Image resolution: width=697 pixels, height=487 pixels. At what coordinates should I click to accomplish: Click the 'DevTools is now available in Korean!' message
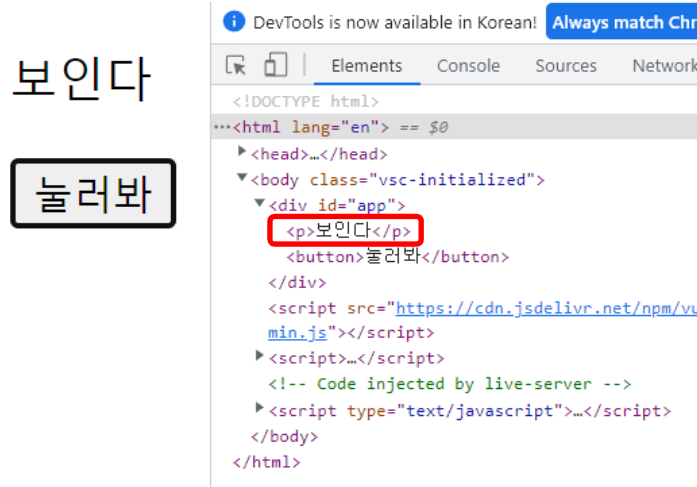395,22
